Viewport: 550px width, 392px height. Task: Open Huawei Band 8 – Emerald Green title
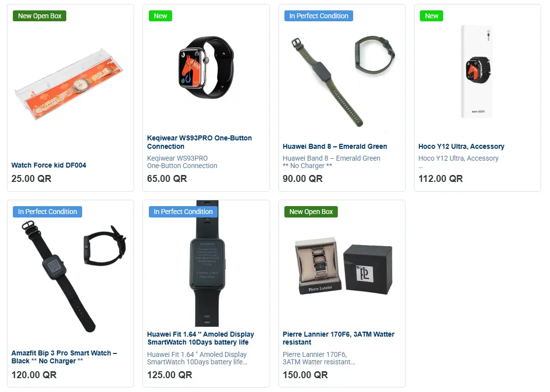pyautogui.click(x=335, y=146)
